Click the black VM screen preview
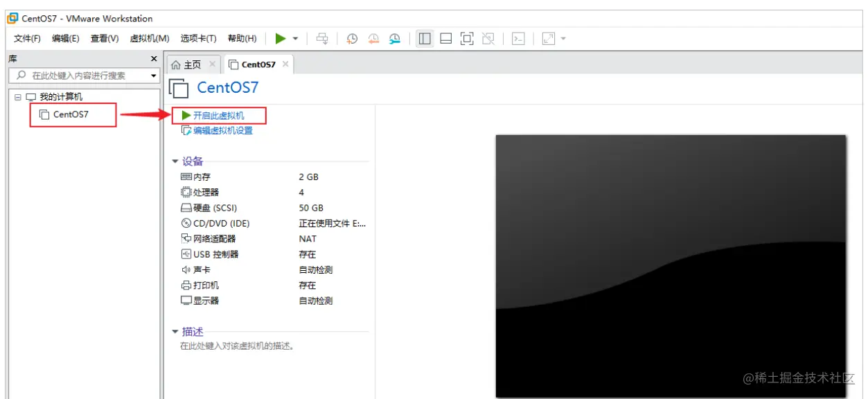The width and height of the screenshot is (868, 399). [x=671, y=266]
